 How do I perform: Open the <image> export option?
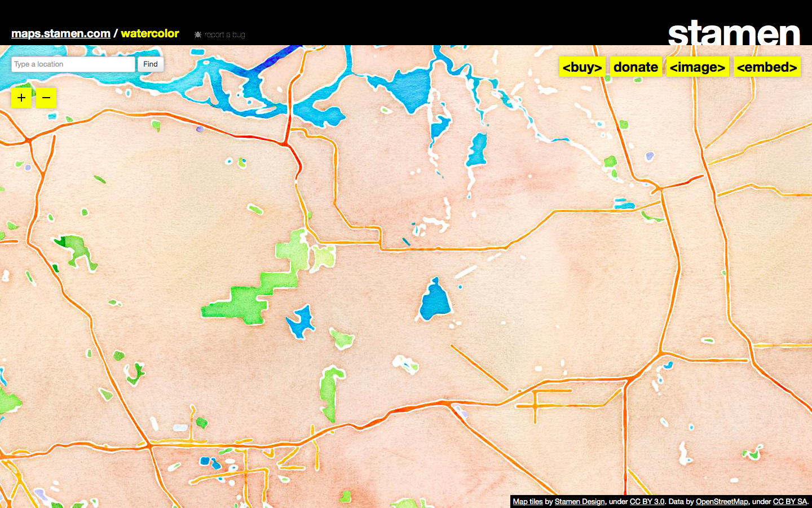click(698, 67)
